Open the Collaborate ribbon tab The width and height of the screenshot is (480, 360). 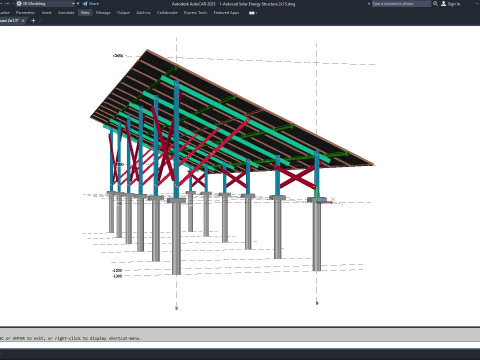pyautogui.click(x=167, y=13)
